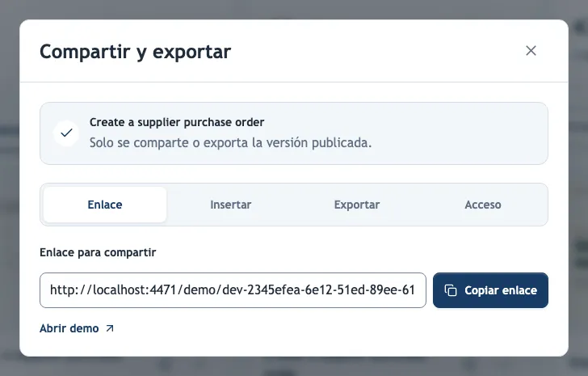Click the "Enlace para compartir" label
This screenshot has width=588, height=376.
[98, 252]
